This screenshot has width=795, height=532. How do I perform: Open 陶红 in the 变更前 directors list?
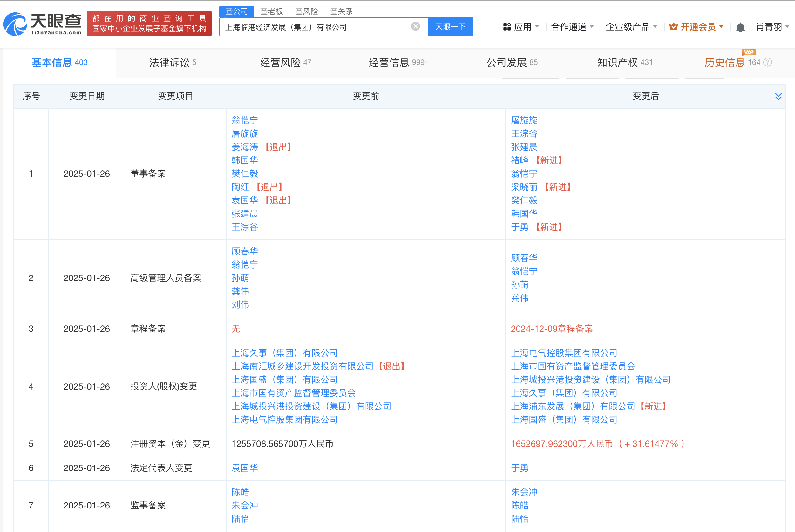240,187
